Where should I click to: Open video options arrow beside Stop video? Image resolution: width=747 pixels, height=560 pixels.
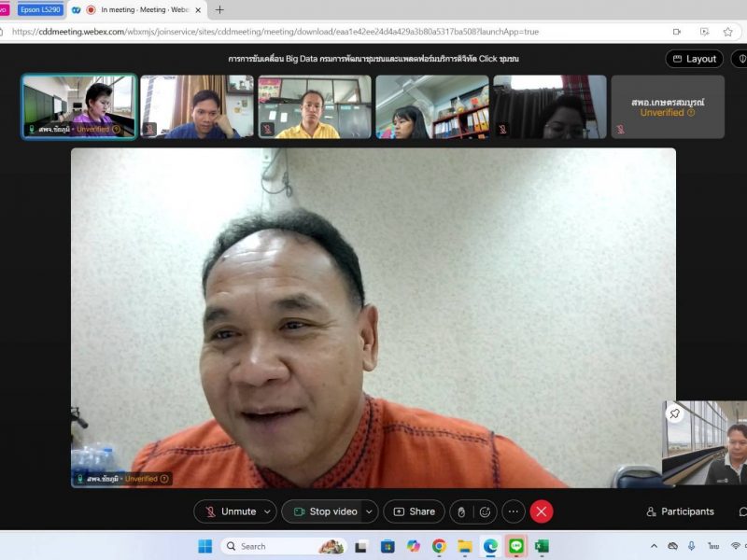pyautogui.click(x=369, y=511)
